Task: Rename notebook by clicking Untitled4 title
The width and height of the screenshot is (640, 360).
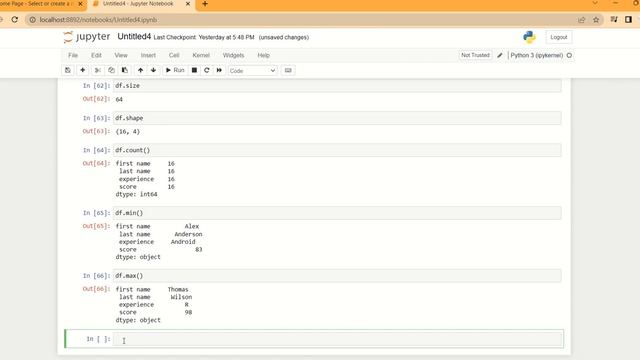Action: click(134, 37)
